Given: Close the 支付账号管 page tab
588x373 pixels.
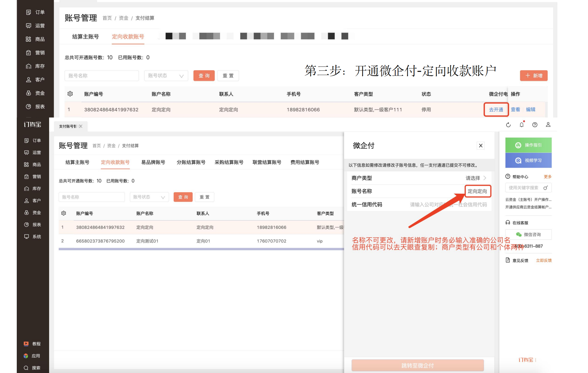Looking at the screenshot, I should point(81,126).
